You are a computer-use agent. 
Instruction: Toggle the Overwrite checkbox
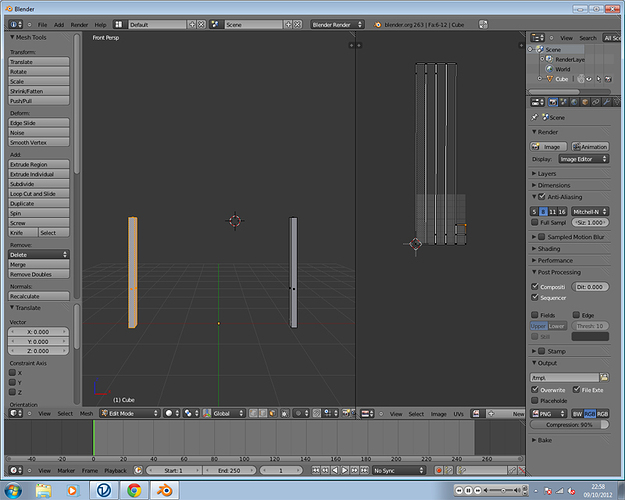click(535, 389)
